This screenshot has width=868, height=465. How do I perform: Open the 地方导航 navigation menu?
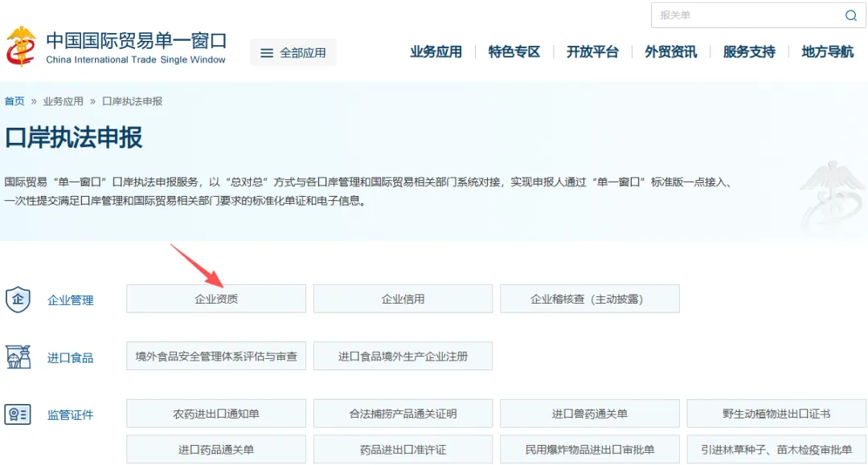tap(828, 52)
